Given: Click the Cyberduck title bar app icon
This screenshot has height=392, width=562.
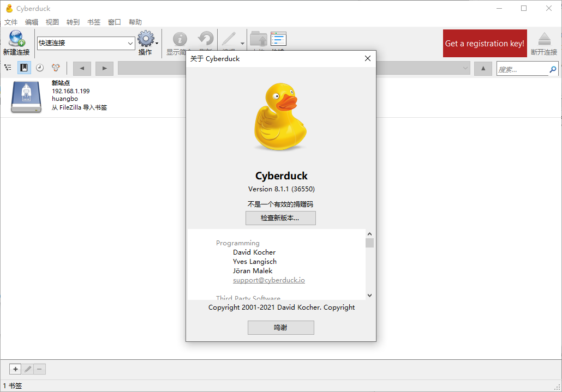Looking at the screenshot, I should [9, 8].
